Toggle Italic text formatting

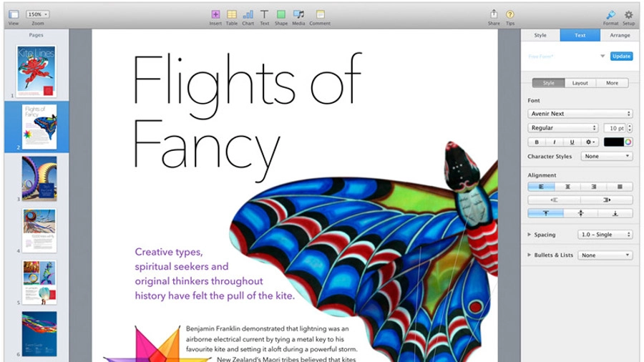click(x=554, y=142)
